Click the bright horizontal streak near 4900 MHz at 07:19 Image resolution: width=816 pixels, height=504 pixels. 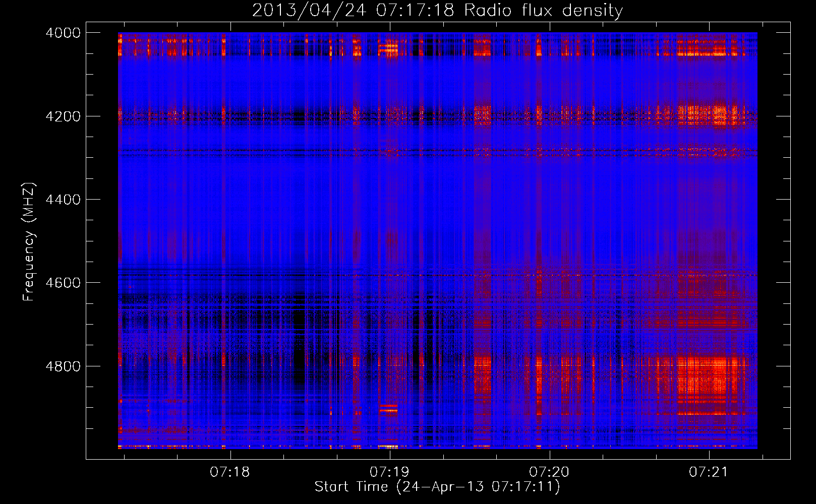tap(388, 408)
